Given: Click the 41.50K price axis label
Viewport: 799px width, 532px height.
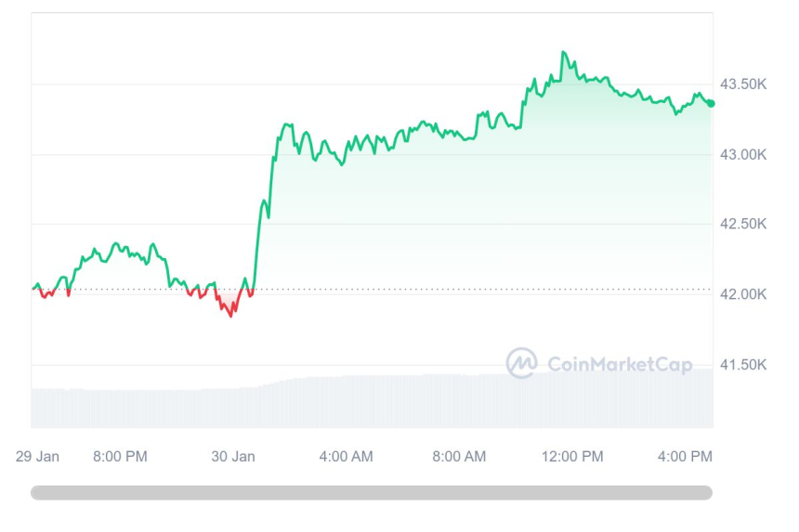Looking at the screenshot, I should [744, 364].
